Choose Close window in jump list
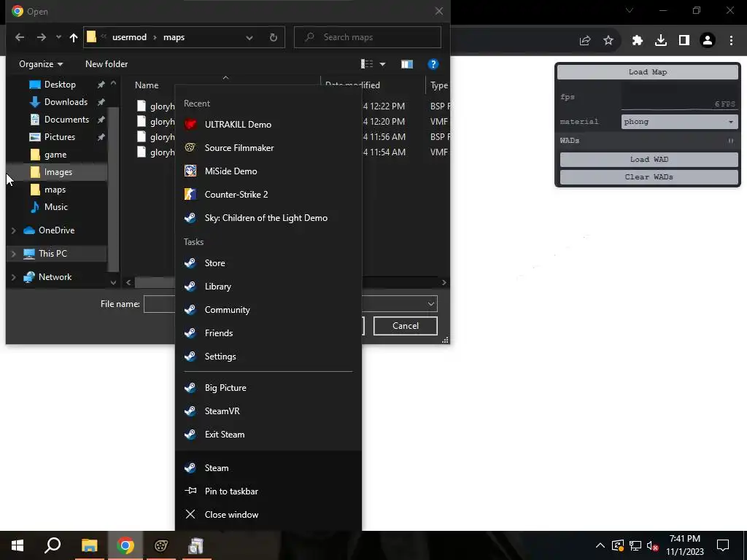 point(268,514)
